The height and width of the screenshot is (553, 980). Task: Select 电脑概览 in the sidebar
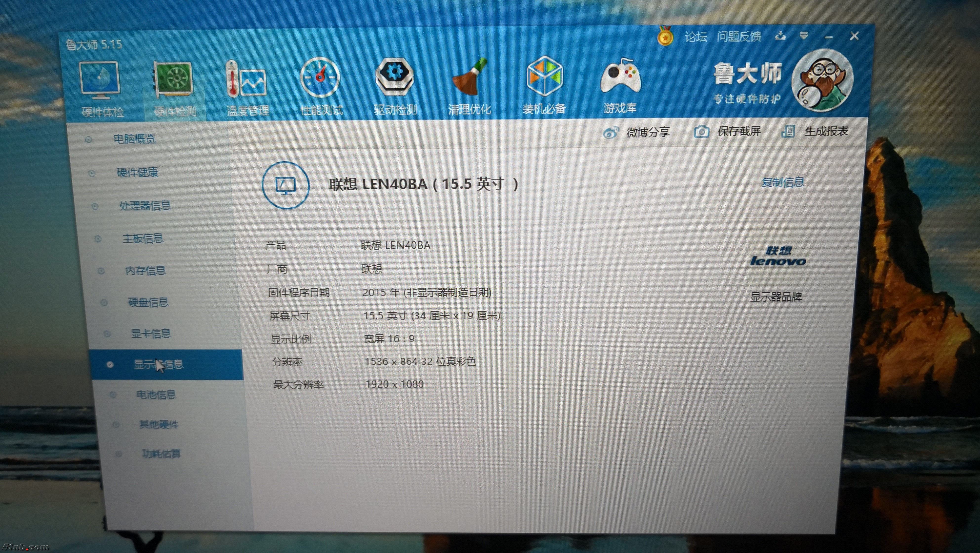point(134,139)
